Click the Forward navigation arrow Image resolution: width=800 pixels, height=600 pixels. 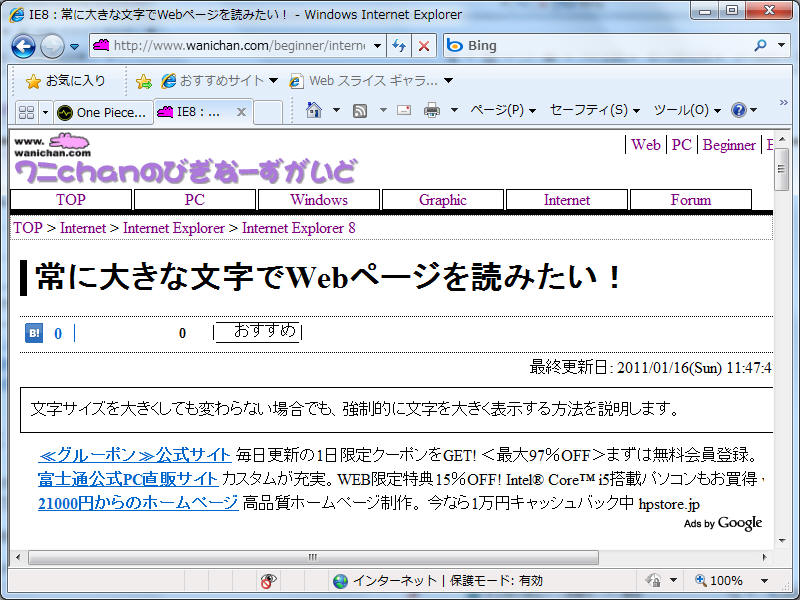52,46
